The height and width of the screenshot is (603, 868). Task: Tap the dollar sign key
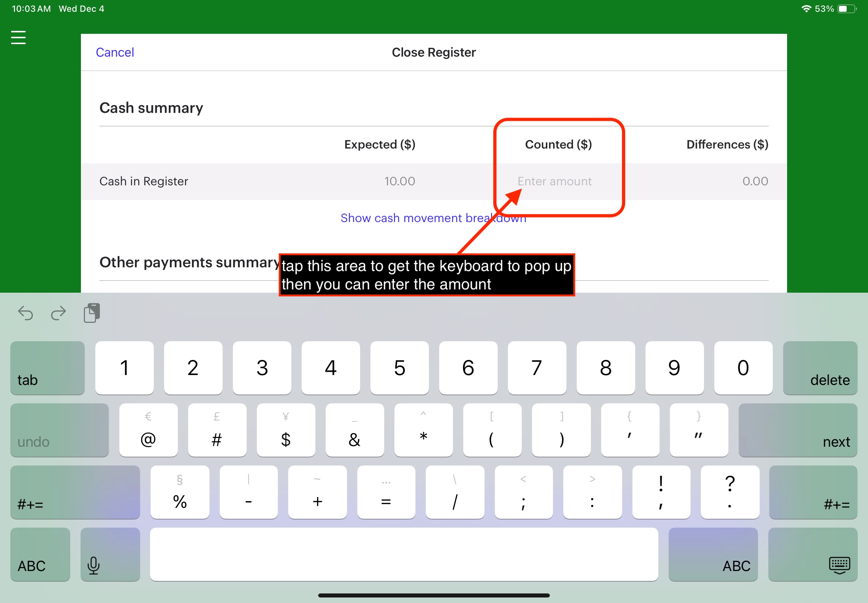pos(286,430)
